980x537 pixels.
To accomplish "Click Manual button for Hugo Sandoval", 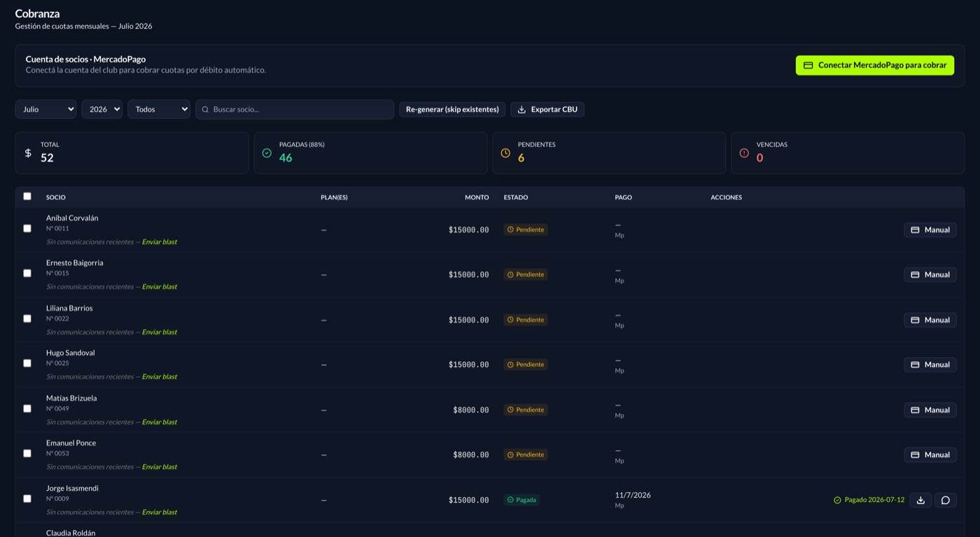I will click(x=930, y=365).
